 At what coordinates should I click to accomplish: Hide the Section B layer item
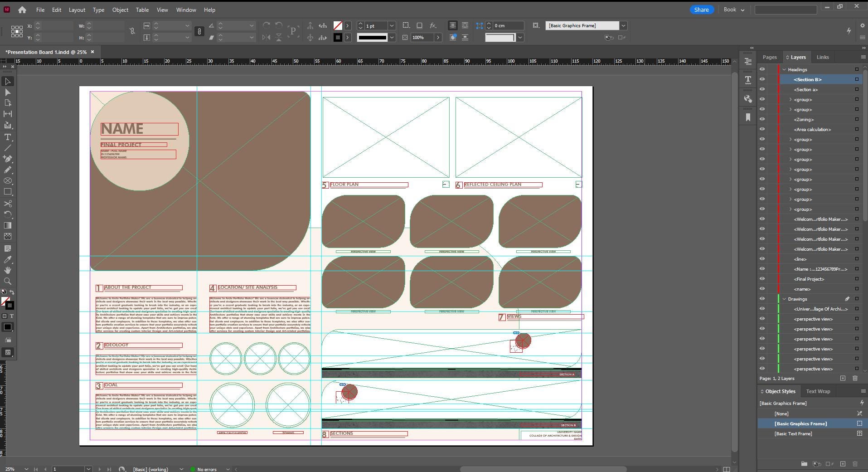click(762, 79)
